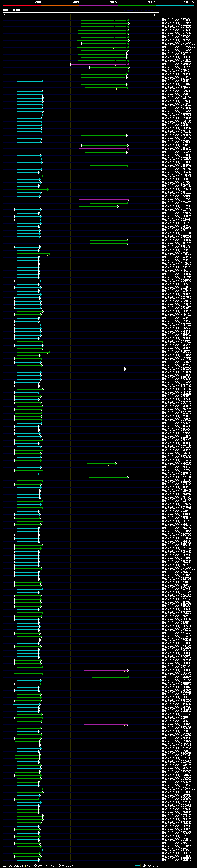Click the magenta alignment bar for UniRef100_B9HAC6
The width and height of the screenshot is (197, 868).
pyautogui.click(x=100, y=64)
